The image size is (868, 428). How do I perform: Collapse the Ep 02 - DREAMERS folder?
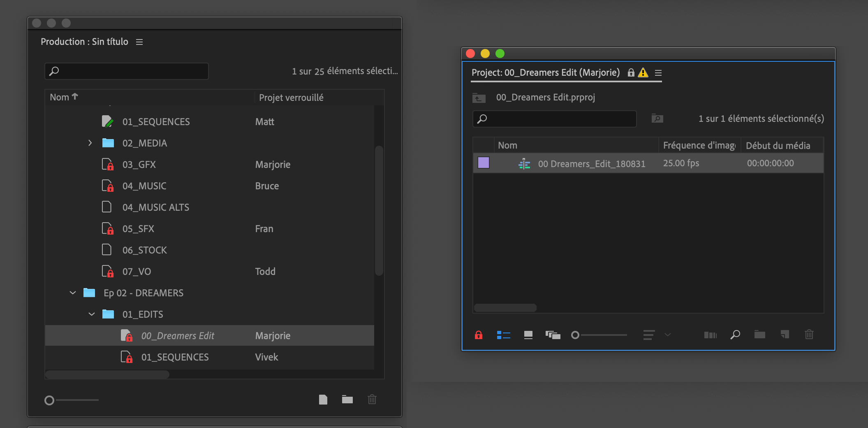tap(73, 293)
